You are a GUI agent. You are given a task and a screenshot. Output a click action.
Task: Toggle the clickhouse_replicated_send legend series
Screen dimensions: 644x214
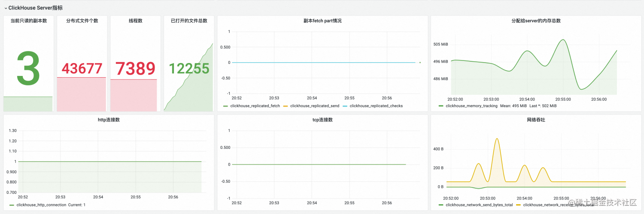[x=314, y=105]
